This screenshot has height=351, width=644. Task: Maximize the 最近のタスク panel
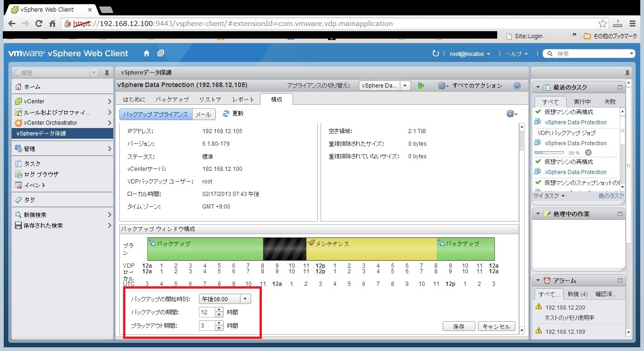(620, 87)
